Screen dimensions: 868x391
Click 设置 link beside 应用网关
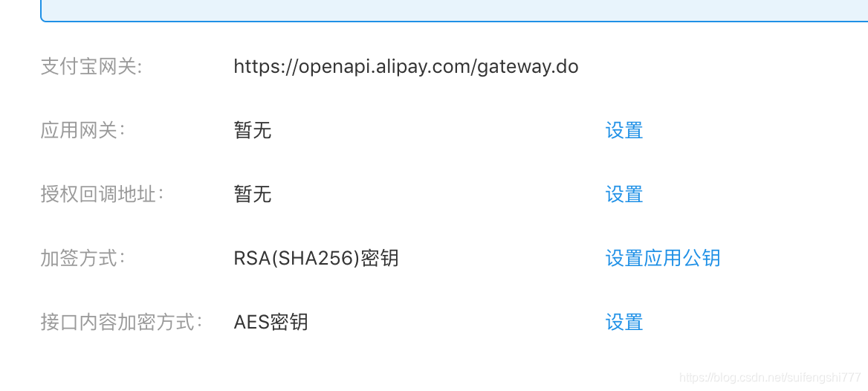click(624, 132)
